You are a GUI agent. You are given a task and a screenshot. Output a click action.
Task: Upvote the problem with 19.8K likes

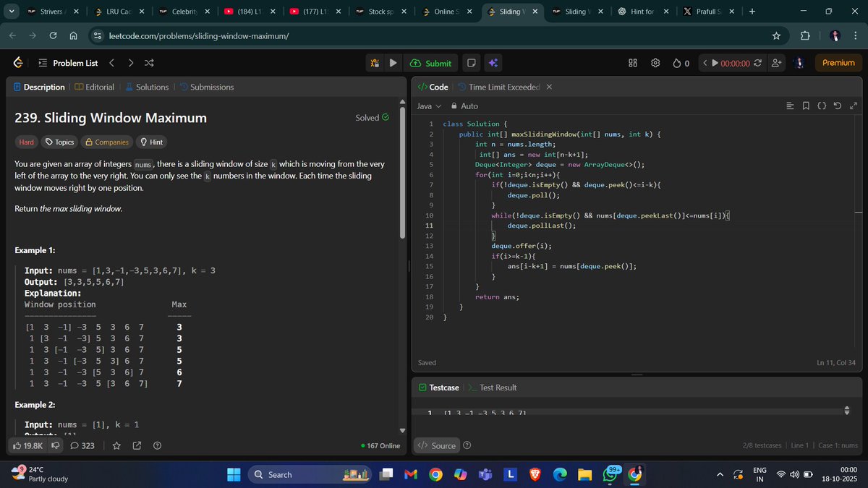(x=28, y=445)
